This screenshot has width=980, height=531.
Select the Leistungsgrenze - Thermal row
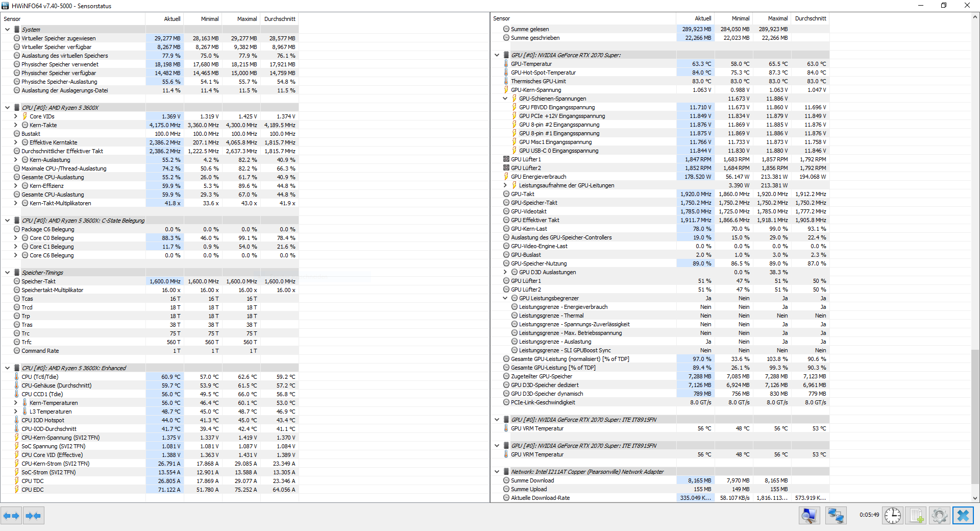point(660,316)
